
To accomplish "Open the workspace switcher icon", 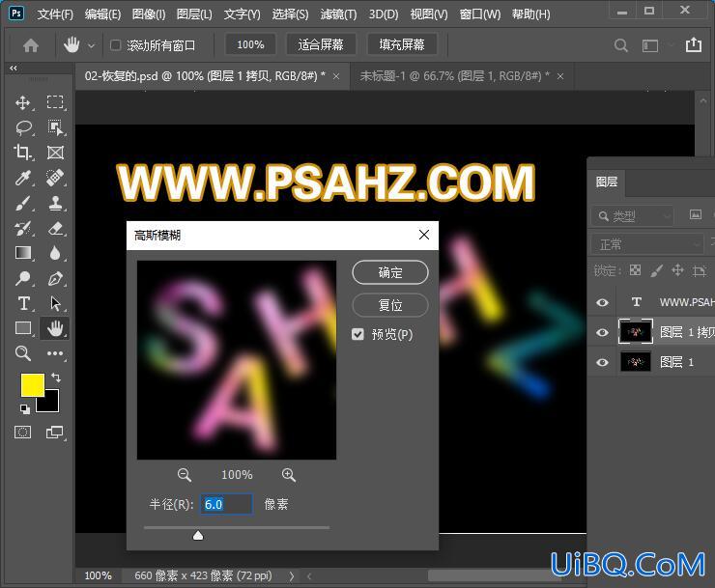I will (x=650, y=45).
